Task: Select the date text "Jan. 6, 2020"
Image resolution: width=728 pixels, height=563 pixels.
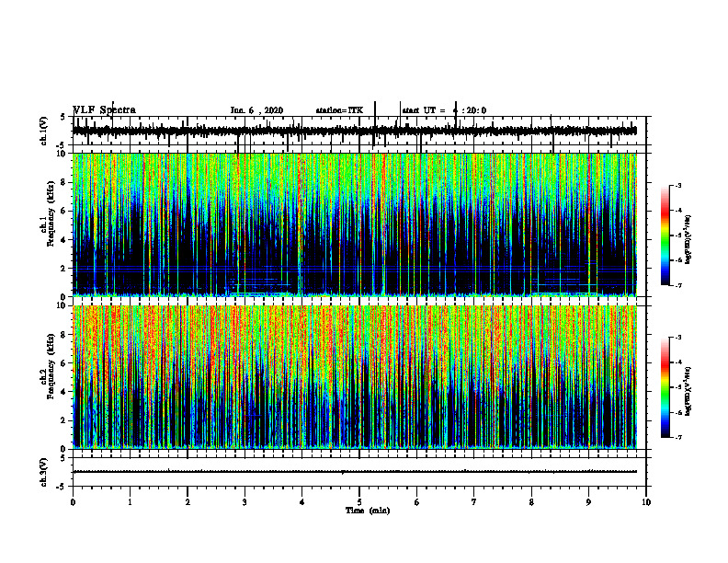Action: tap(256, 110)
